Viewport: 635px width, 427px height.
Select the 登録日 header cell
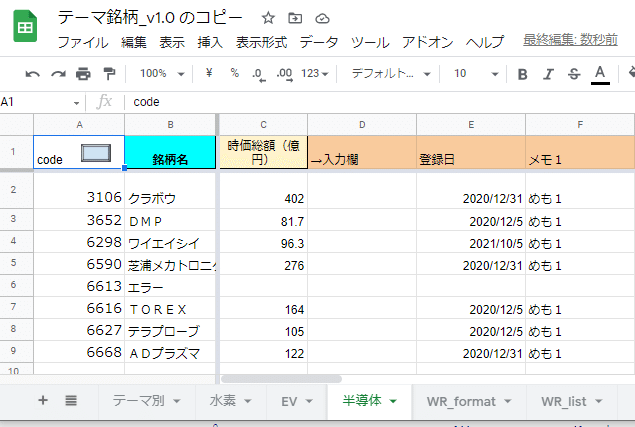pyautogui.click(x=471, y=152)
